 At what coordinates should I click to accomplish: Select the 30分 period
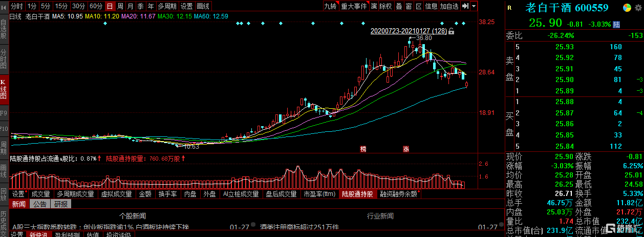click(78, 6)
